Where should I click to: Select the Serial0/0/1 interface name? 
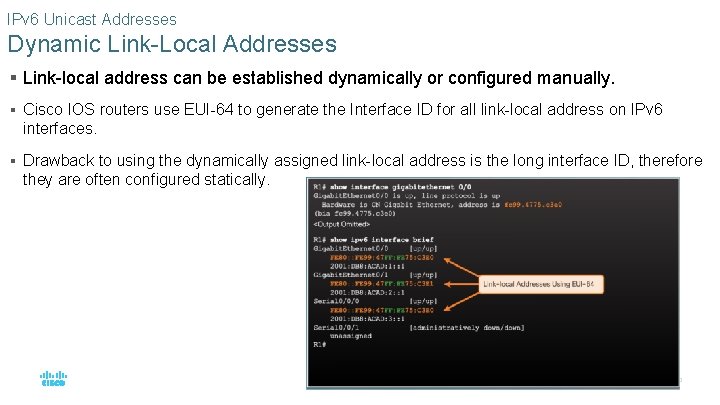click(x=336, y=328)
